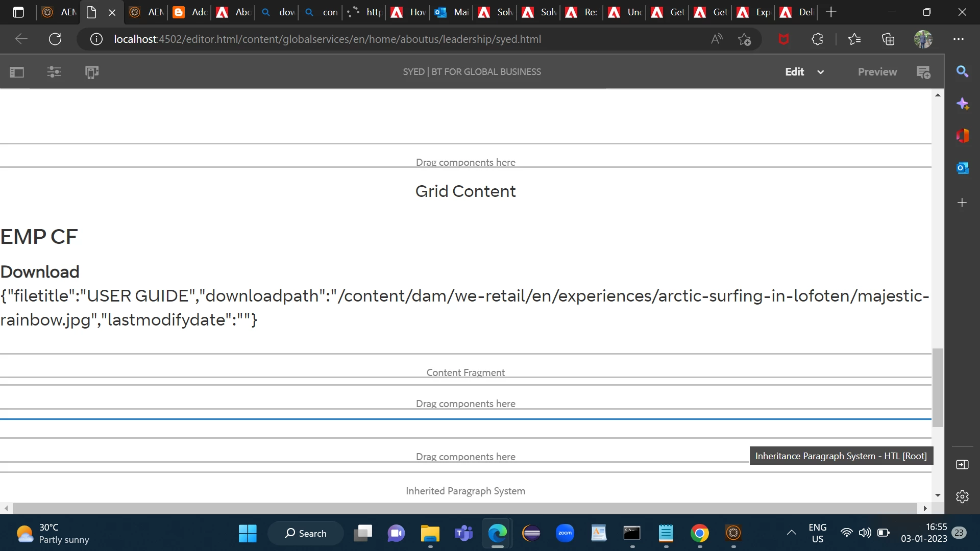Viewport: 980px width, 551px height.
Task: Open the Settings and more ellipsis menu
Action: (x=958, y=39)
